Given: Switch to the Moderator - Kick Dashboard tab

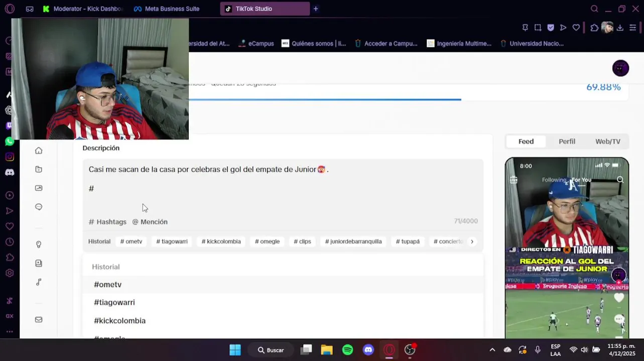Looking at the screenshot, I should pos(83,9).
